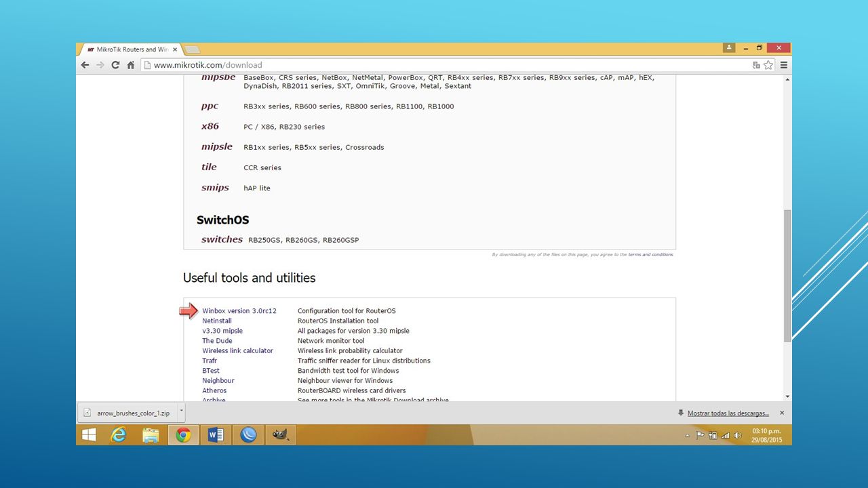Viewport: 868px width, 488px height.
Task: Open the Windows Start button
Action: (89, 435)
